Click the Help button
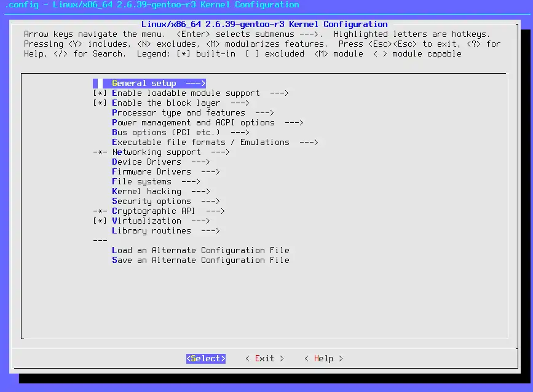 [323, 359]
